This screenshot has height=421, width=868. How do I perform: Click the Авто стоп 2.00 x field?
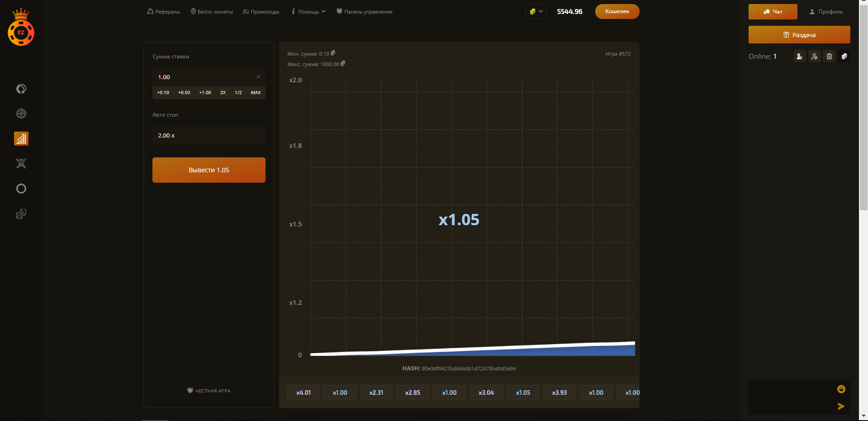coord(209,136)
